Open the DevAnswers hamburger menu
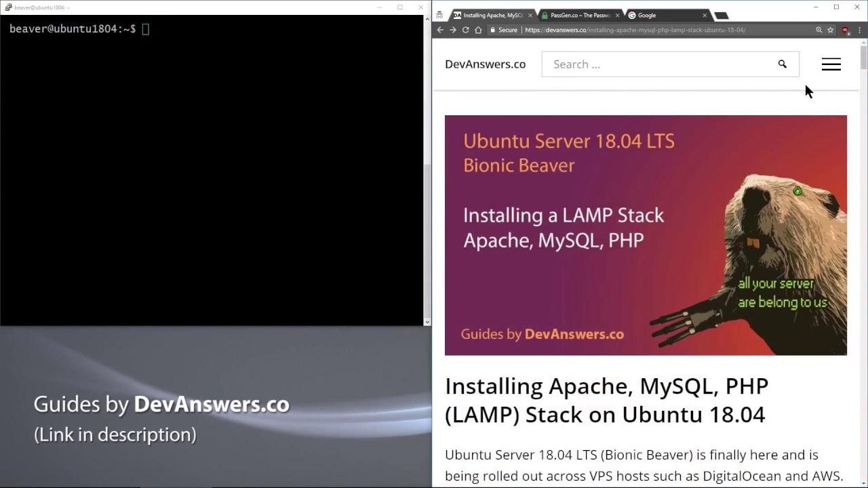The image size is (868, 488). pyautogui.click(x=831, y=64)
